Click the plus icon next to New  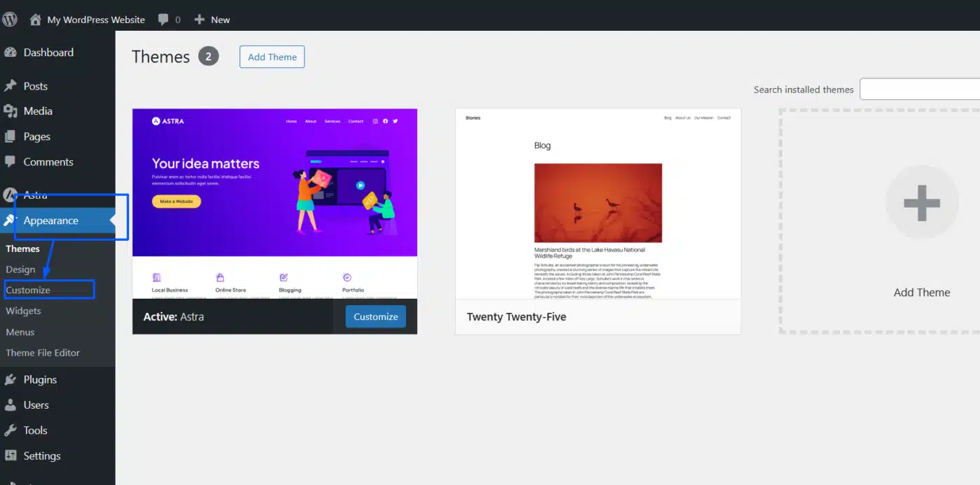coord(199,20)
